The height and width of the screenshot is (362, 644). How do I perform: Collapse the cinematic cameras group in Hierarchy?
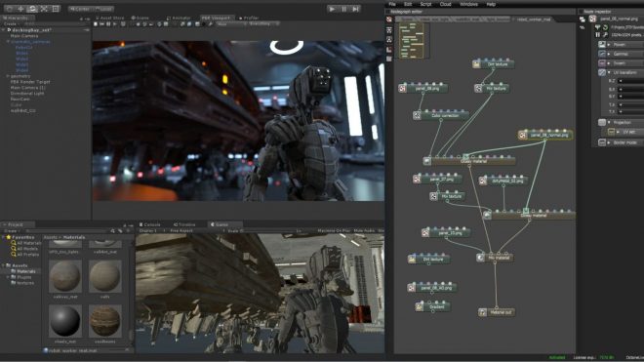pyautogui.click(x=8, y=42)
